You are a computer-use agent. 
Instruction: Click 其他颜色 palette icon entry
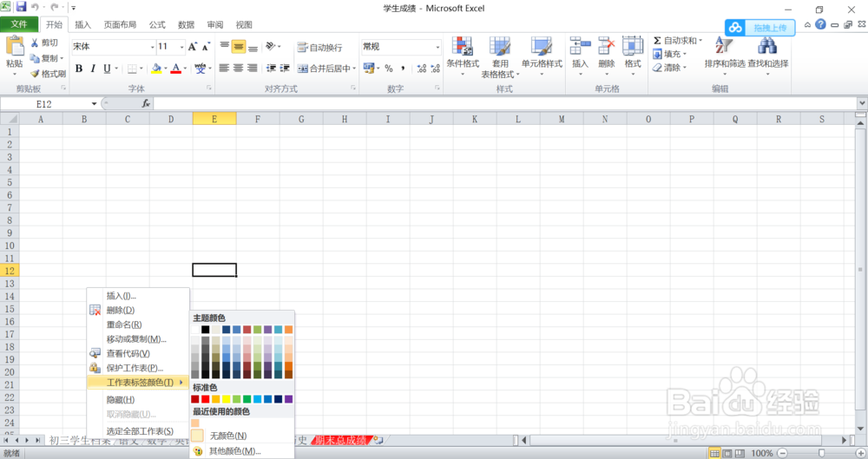(198, 451)
